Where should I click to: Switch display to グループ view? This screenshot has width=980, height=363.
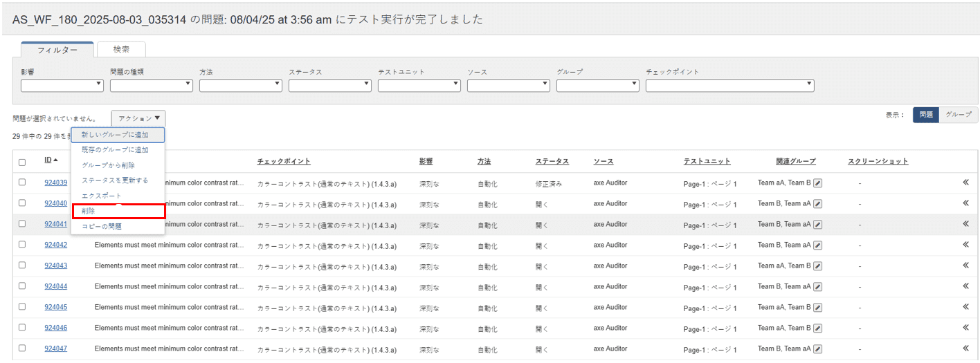[958, 115]
